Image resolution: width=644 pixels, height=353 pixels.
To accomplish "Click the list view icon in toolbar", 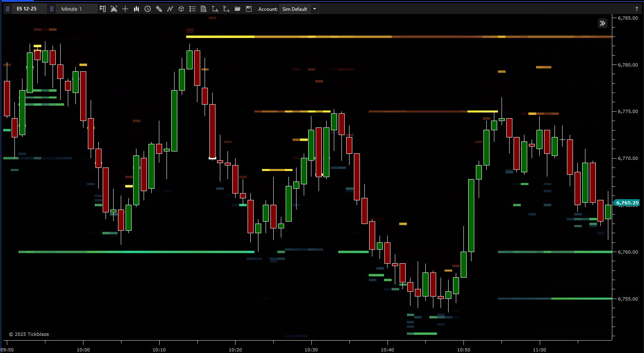I will click(193, 9).
